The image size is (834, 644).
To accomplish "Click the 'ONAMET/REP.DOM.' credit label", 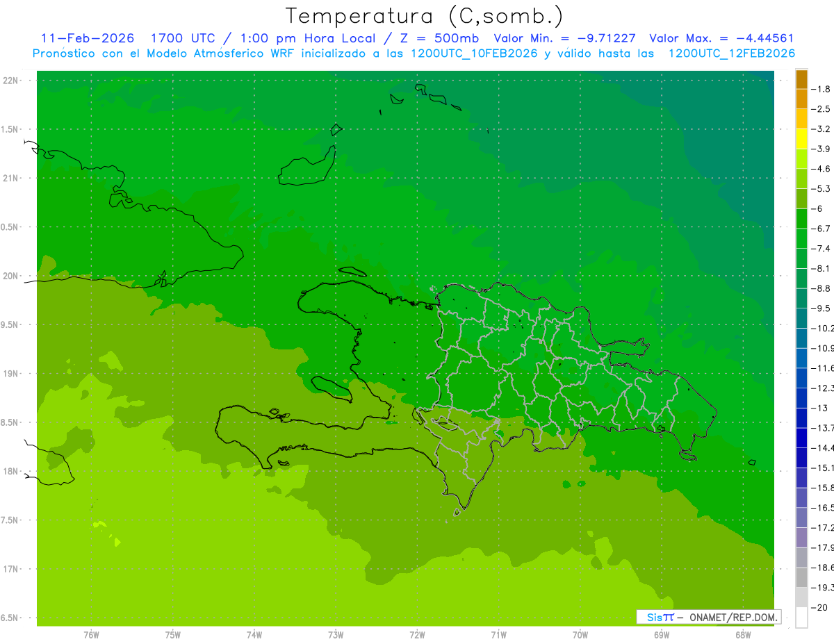I will coord(734,617).
